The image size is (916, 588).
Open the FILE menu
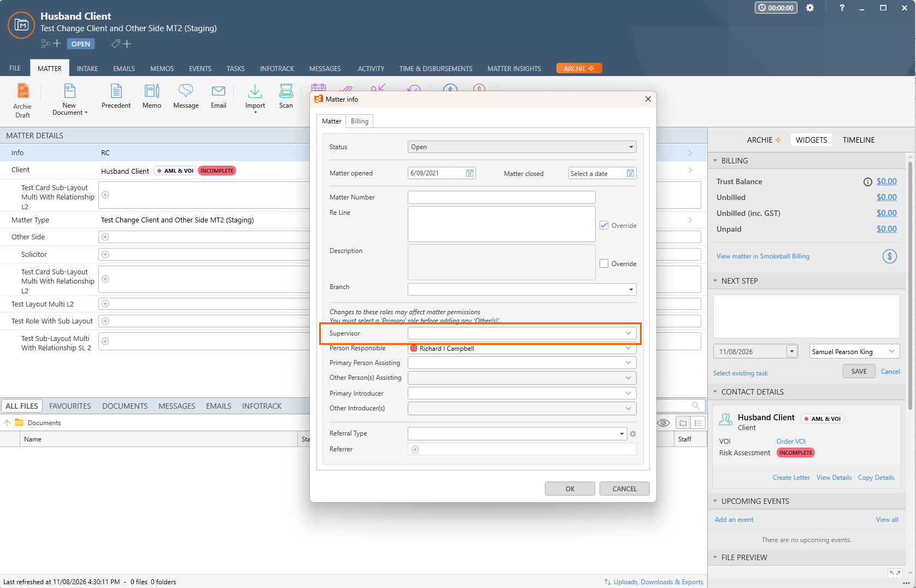click(15, 68)
